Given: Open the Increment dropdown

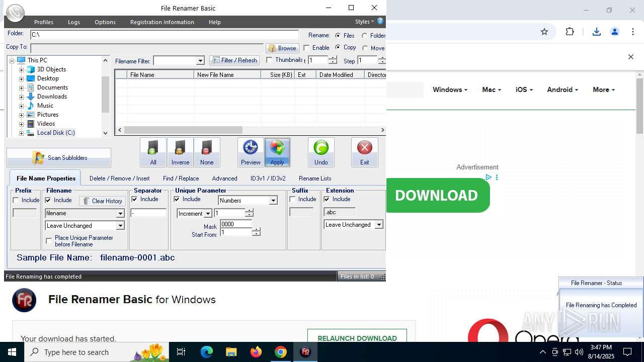Looking at the screenshot, I should pos(207,214).
